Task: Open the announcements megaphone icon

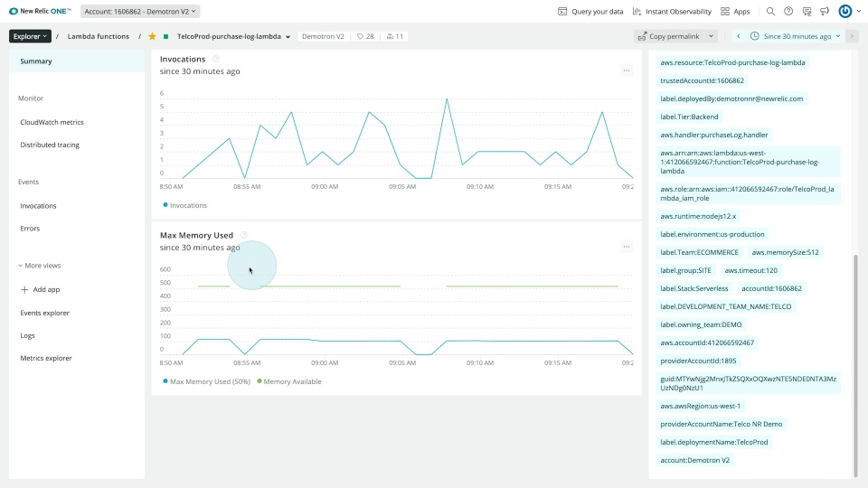Action: [825, 11]
